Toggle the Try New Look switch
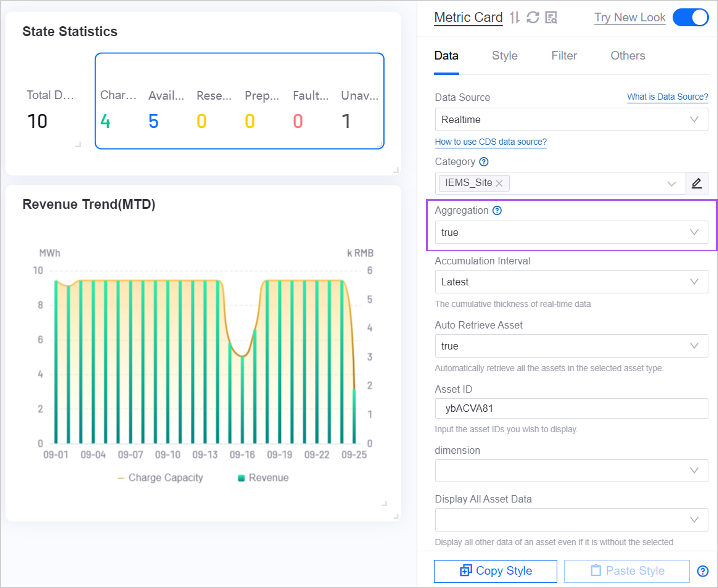 (x=690, y=17)
